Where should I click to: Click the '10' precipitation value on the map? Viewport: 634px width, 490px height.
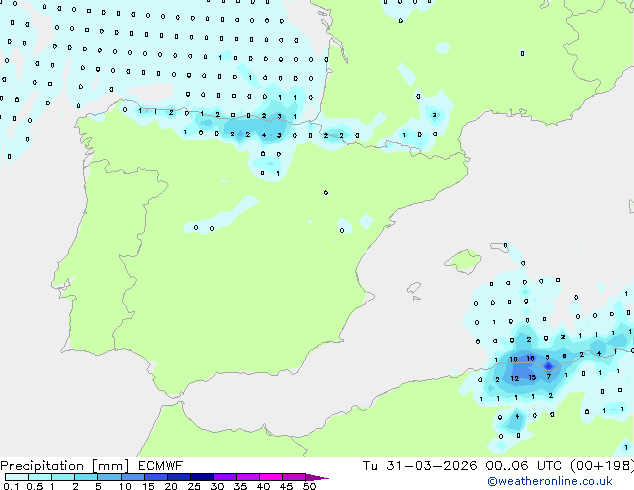click(513, 359)
